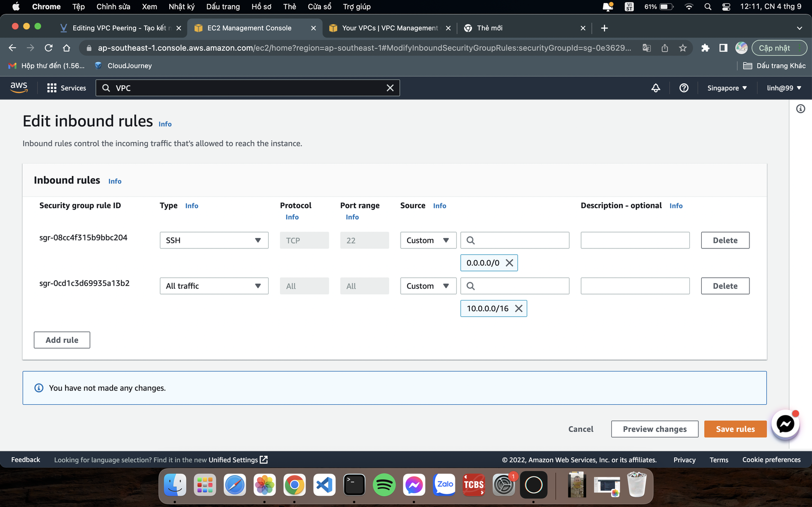
Task: Open the Messenger chat bubble
Action: (x=785, y=424)
